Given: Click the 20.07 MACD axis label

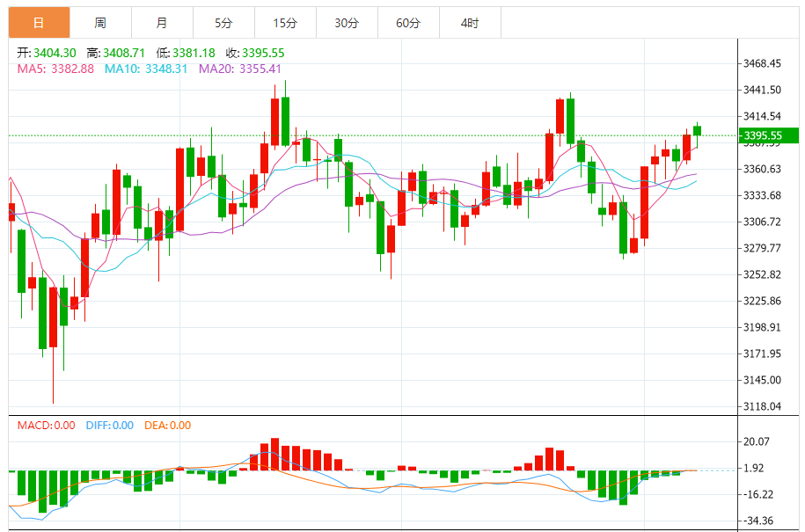Looking at the screenshot, I should click(x=757, y=441).
